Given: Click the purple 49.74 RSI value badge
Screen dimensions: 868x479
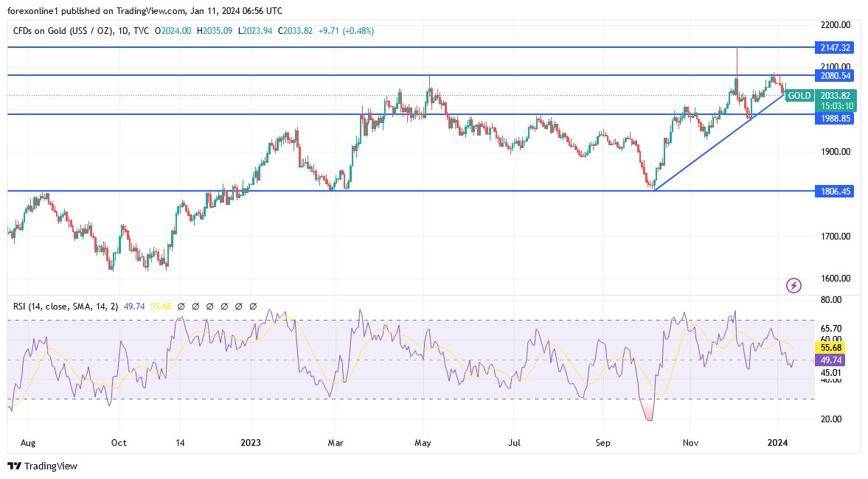Looking at the screenshot, I should (830, 360).
